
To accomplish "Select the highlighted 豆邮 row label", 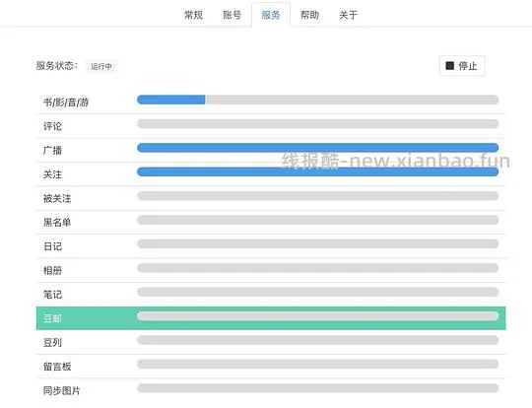I will pyautogui.click(x=52, y=318).
